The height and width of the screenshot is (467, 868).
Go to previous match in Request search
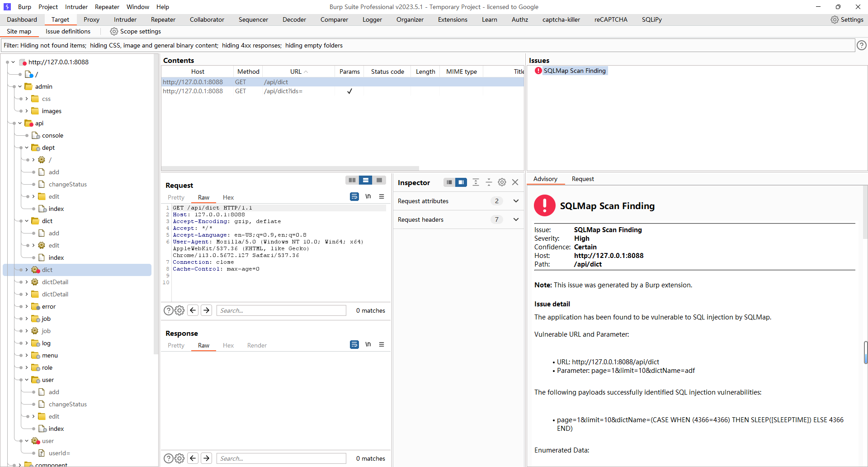tap(193, 310)
